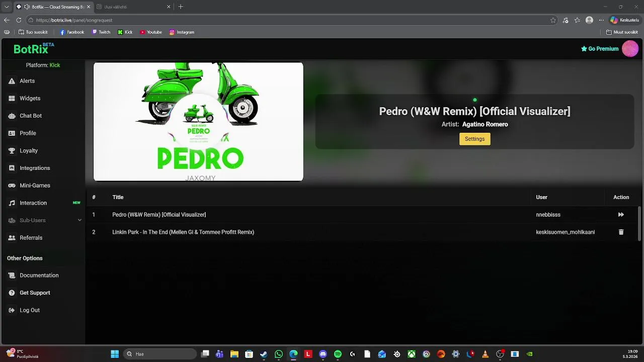Click the Pedro video thumbnail
644x362 pixels.
coord(198,122)
